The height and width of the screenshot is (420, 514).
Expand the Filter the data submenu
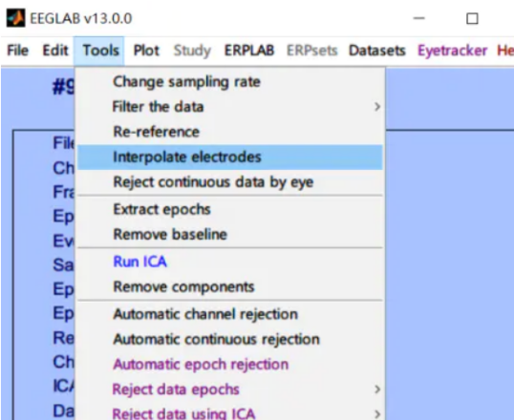(230, 107)
